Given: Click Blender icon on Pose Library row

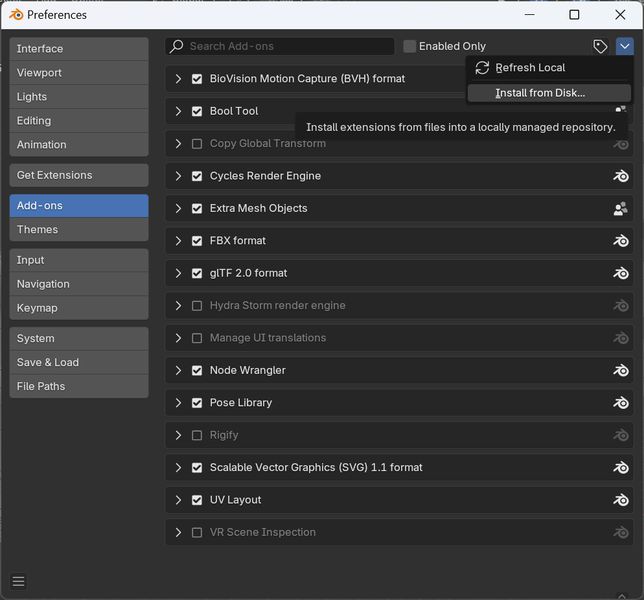Looking at the screenshot, I should 621,403.
